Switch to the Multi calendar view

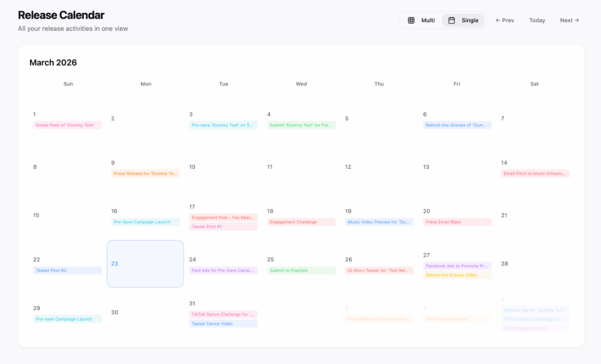tap(421, 21)
